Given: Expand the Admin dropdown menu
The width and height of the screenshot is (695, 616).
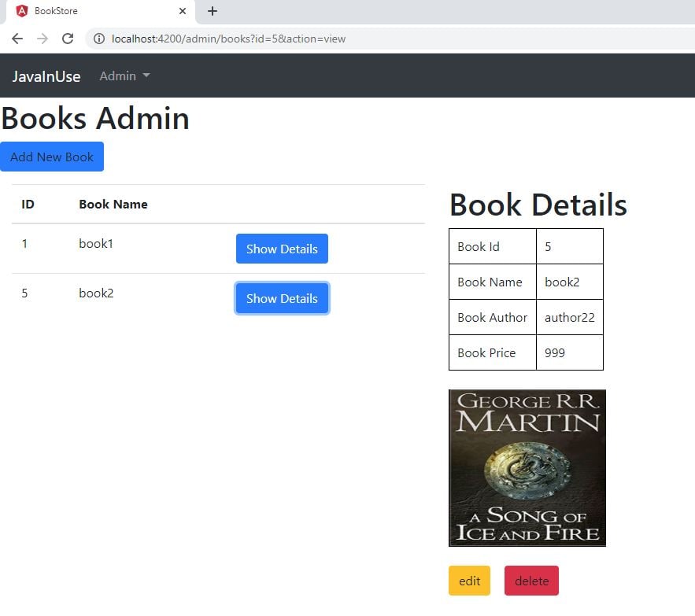Looking at the screenshot, I should click(124, 76).
